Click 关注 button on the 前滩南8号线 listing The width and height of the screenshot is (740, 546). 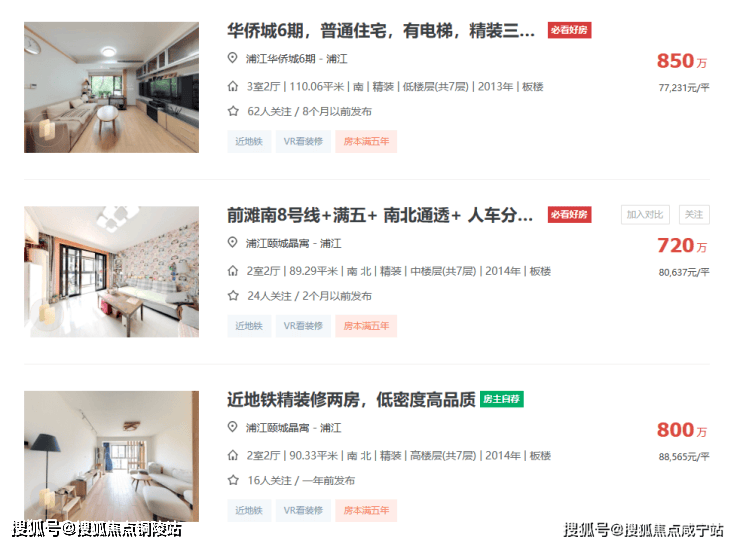point(694,215)
